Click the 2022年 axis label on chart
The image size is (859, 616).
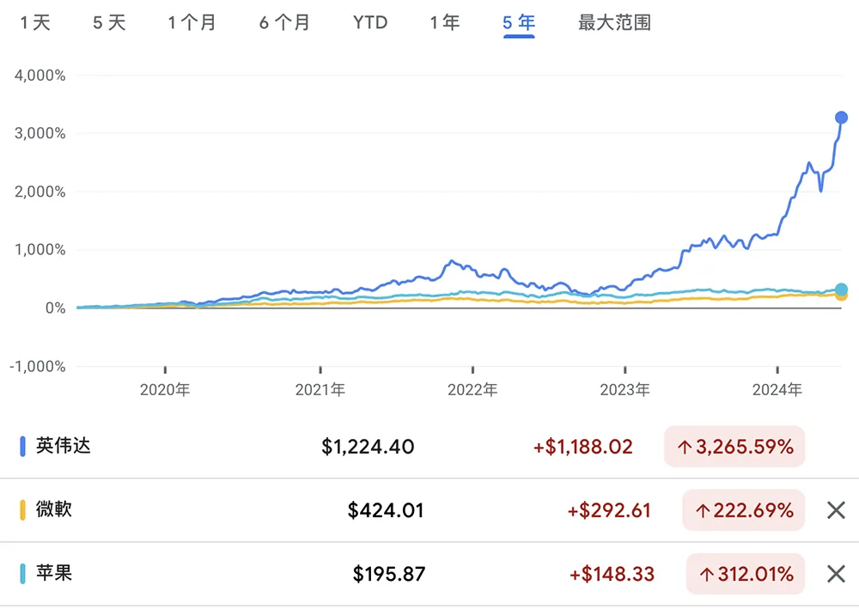pos(472,389)
